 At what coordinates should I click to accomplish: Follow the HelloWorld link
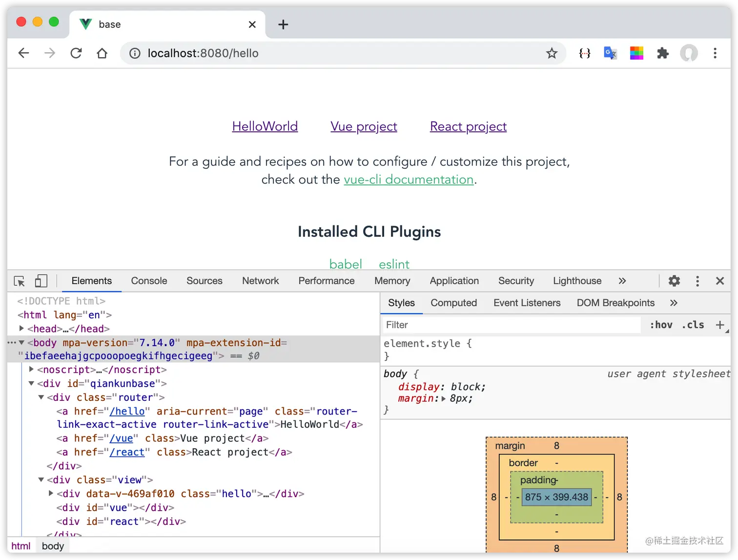click(265, 126)
